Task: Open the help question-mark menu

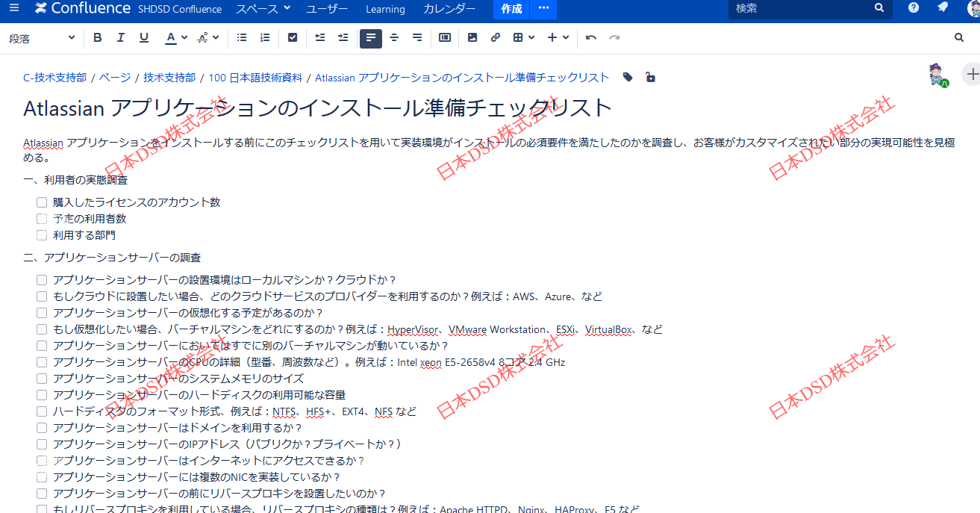Action: click(914, 7)
